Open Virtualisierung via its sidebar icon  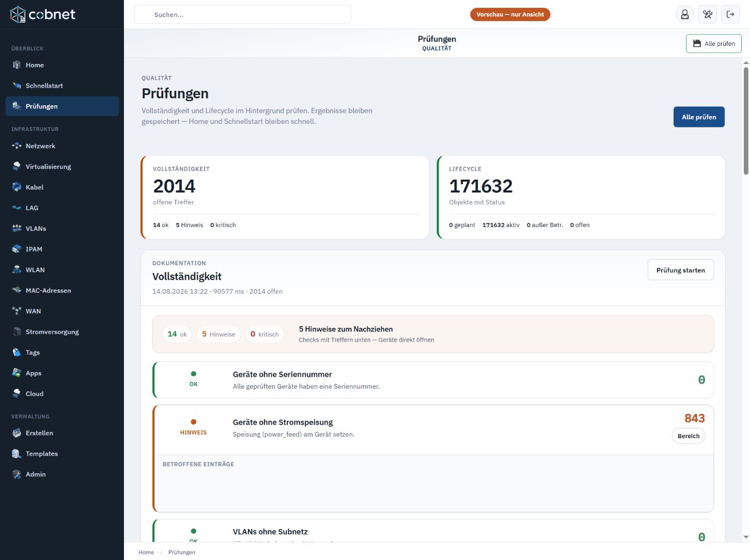coord(17,167)
